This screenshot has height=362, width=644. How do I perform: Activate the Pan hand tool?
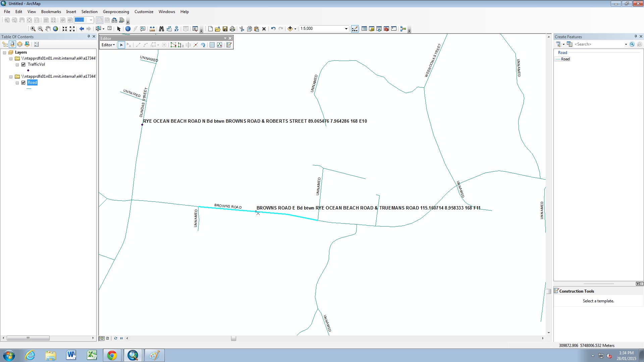tap(48, 29)
